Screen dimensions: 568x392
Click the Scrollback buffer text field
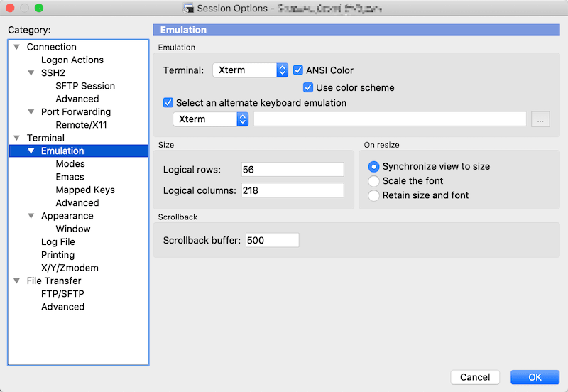[x=272, y=240]
